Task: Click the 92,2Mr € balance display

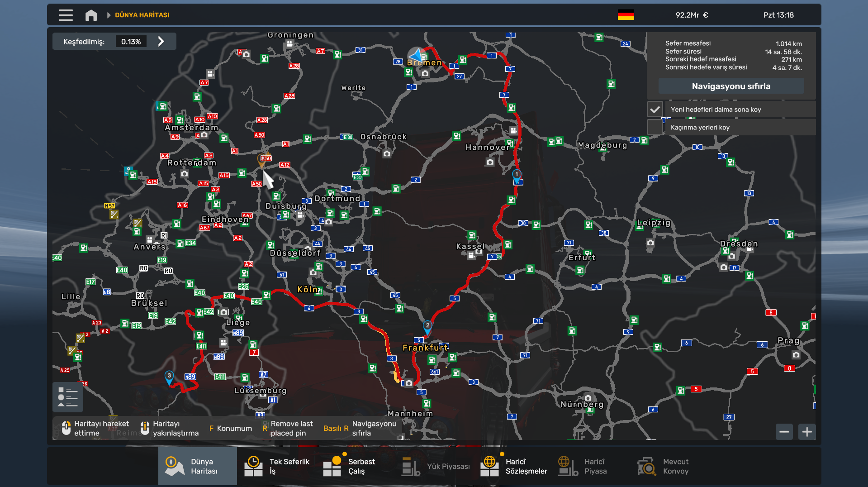Action: click(x=692, y=15)
